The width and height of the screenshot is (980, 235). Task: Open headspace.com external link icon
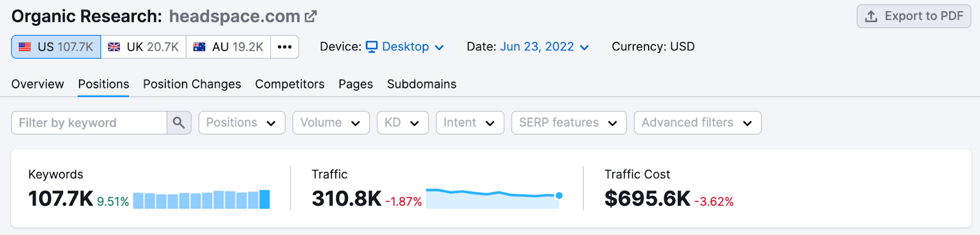click(311, 17)
